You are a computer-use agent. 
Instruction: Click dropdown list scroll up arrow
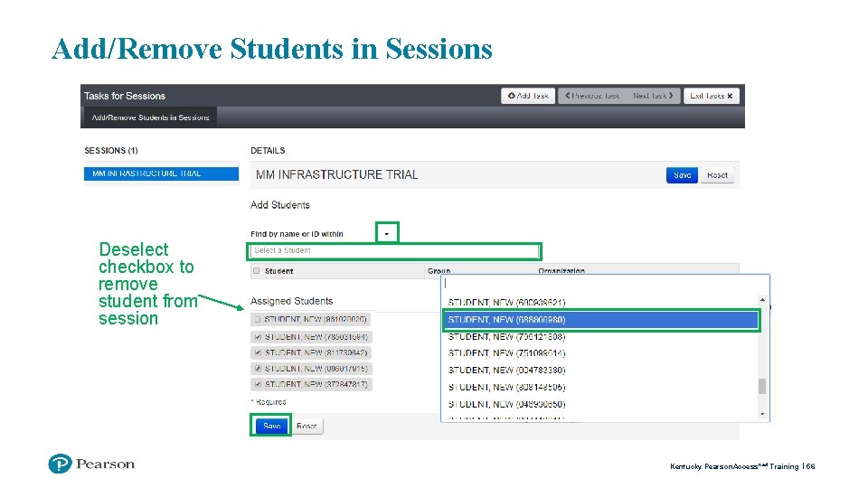tap(762, 300)
